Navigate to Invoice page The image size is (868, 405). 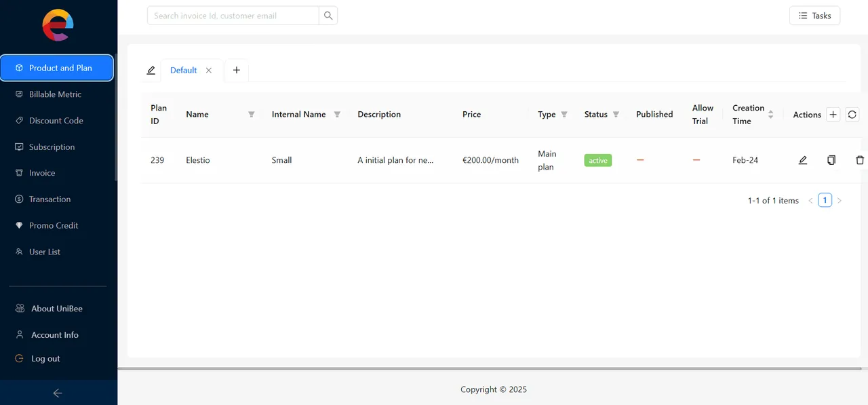[56, 173]
